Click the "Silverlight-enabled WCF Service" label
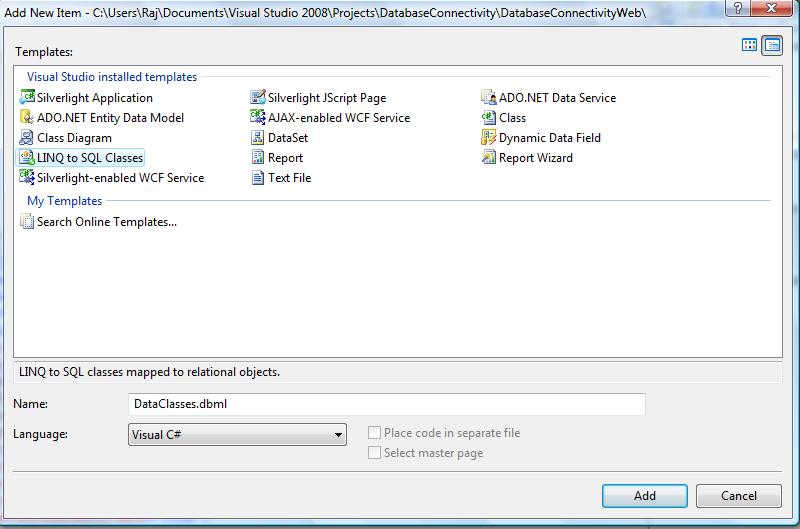The width and height of the screenshot is (800, 529). (x=120, y=178)
